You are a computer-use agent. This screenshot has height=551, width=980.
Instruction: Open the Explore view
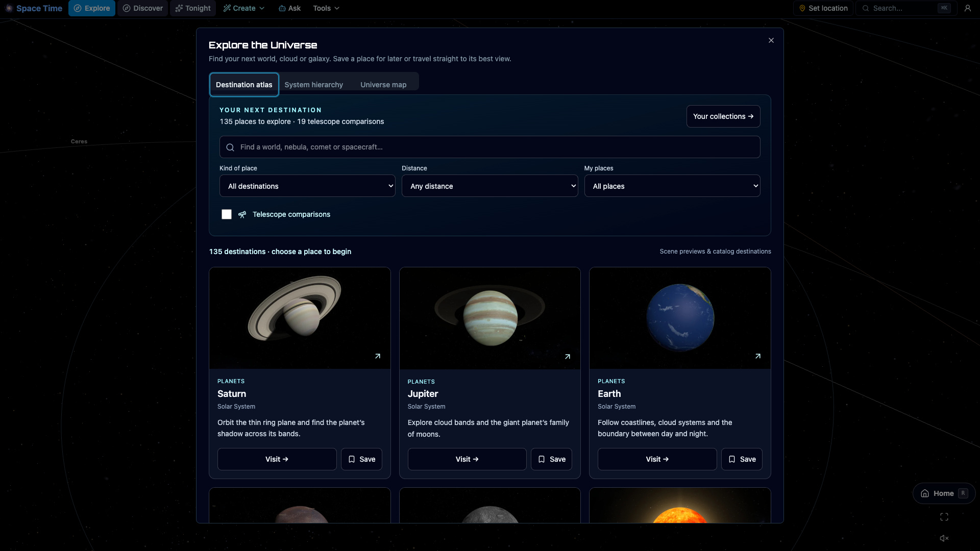click(x=92, y=8)
